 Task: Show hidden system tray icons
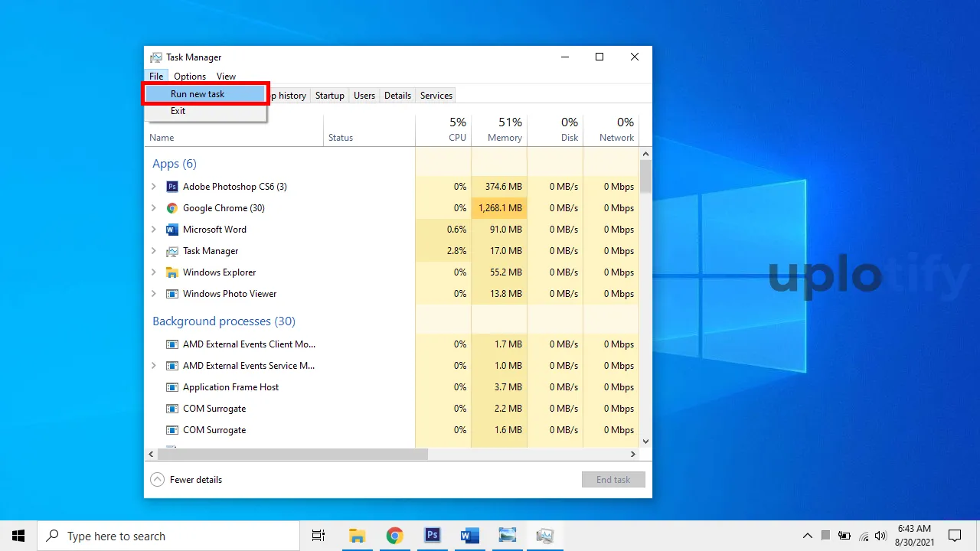point(807,536)
